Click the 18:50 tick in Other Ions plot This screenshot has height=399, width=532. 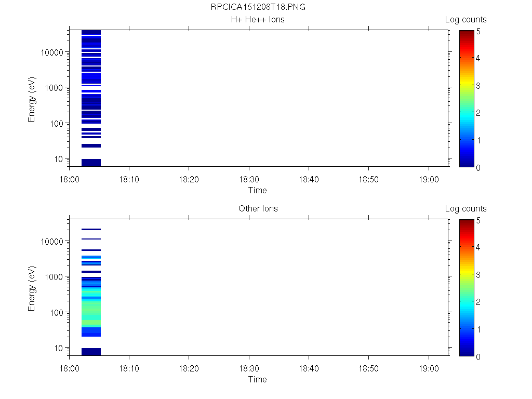click(369, 368)
